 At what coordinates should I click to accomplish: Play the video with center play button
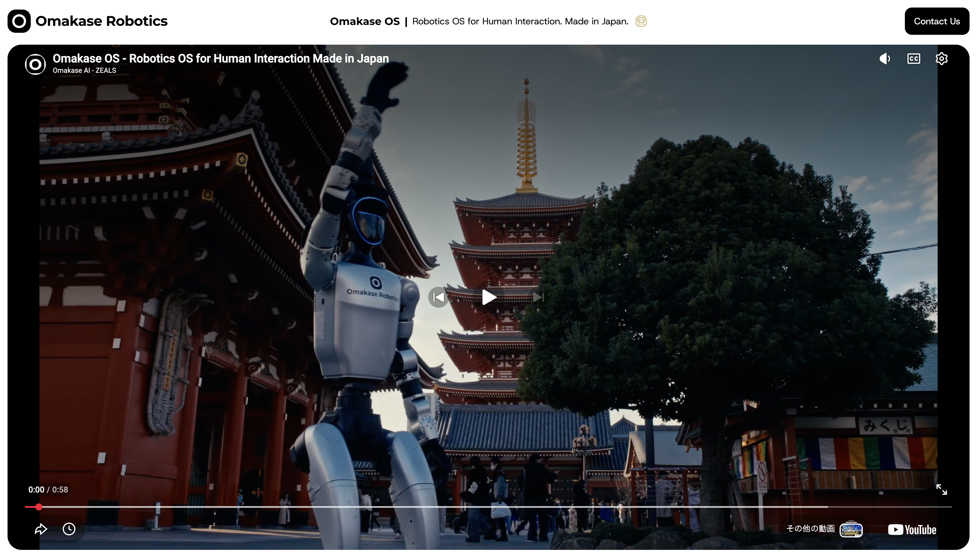point(489,297)
